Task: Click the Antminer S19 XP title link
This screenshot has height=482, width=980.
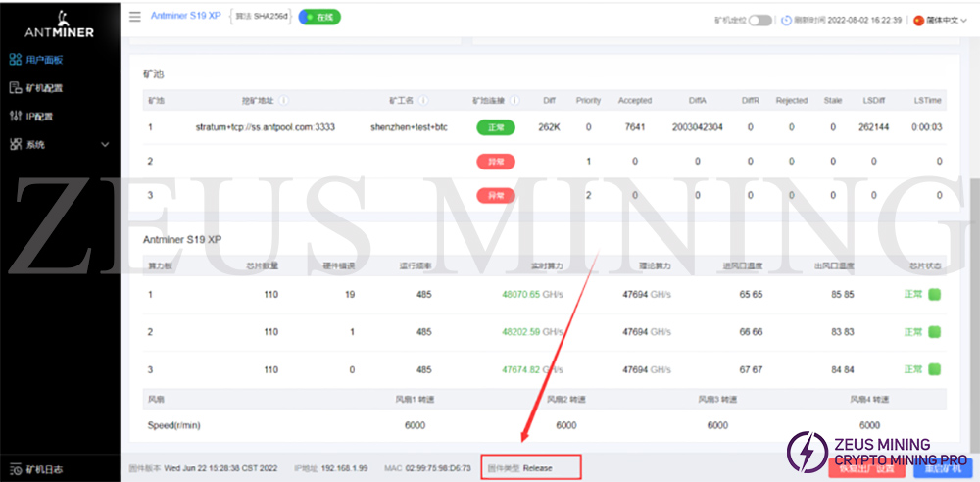Action: pos(185,17)
